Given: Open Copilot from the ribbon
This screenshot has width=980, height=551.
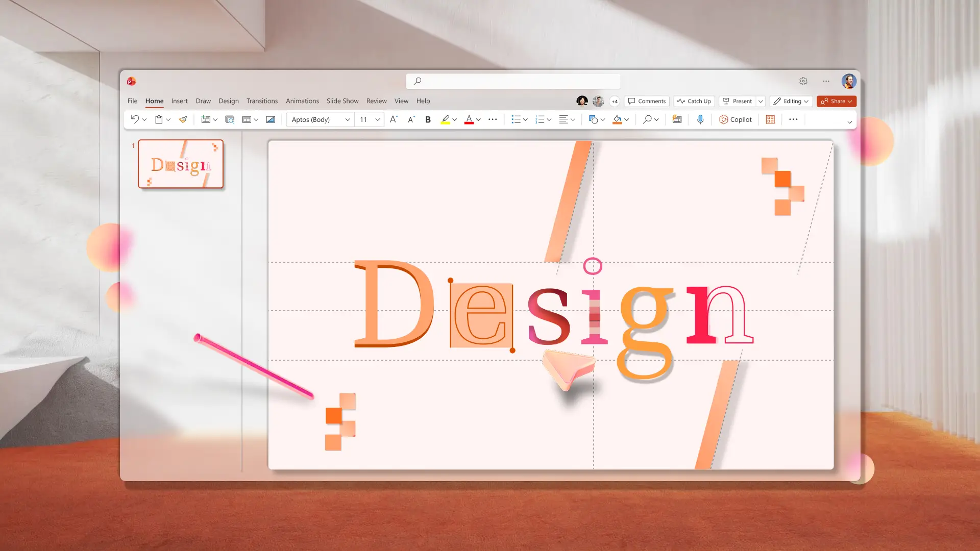Looking at the screenshot, I should coord(736,119).
